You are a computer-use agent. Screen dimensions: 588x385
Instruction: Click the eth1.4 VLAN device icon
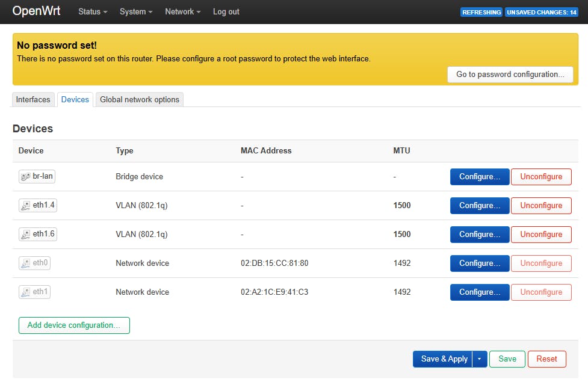(x=25, y=206)
